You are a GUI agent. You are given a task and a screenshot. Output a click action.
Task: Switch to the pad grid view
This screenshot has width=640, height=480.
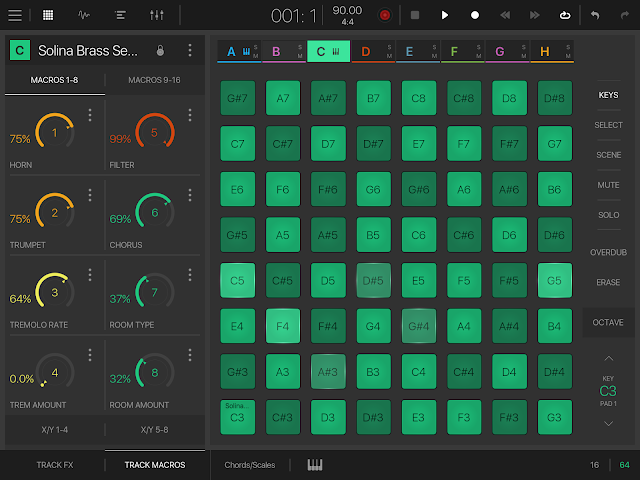click(49, 15)
